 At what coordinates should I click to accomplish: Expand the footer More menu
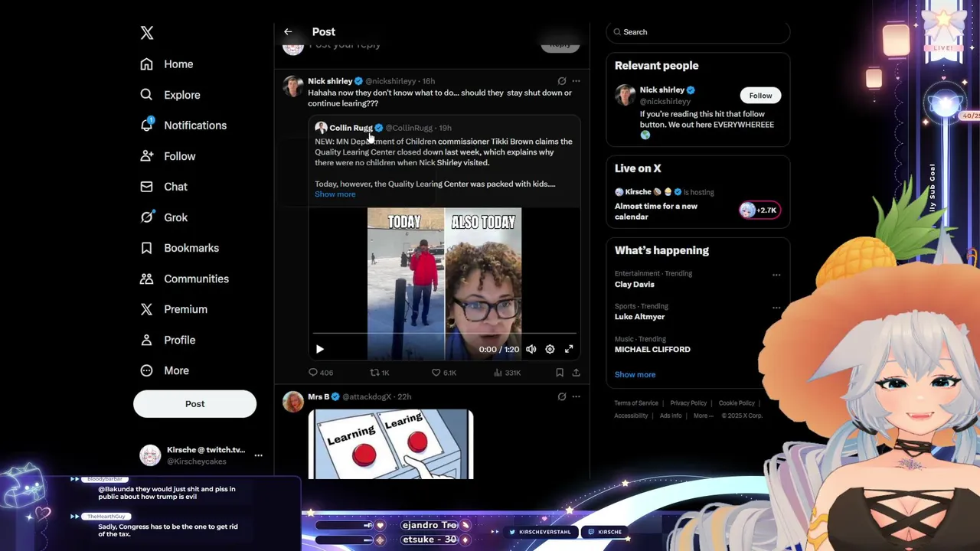click(703, 416)
